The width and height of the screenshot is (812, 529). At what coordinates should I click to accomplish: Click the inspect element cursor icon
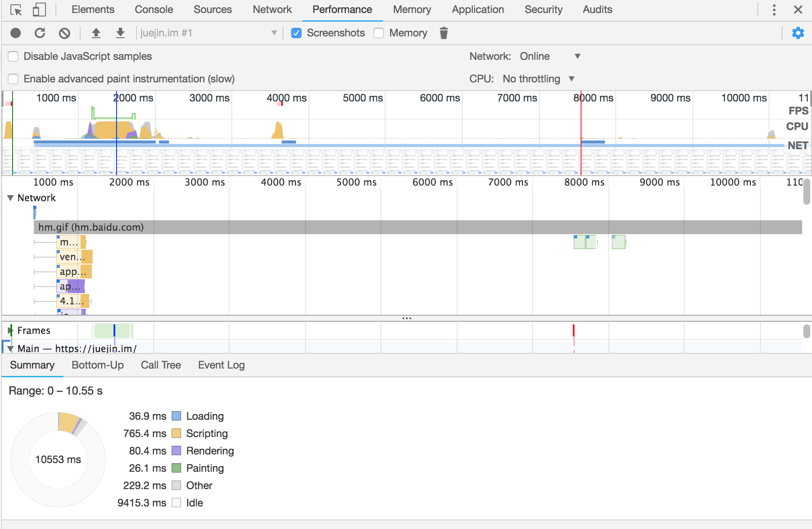click(x=16, y=10)
